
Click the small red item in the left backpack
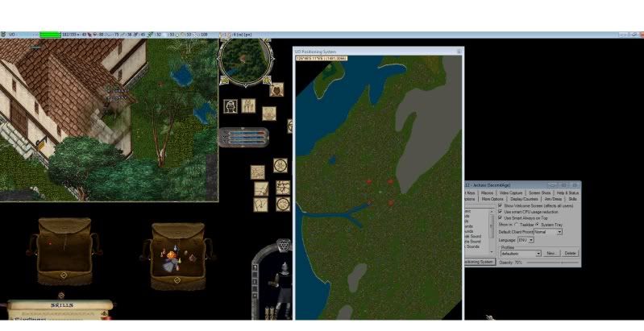click(50, 243)
